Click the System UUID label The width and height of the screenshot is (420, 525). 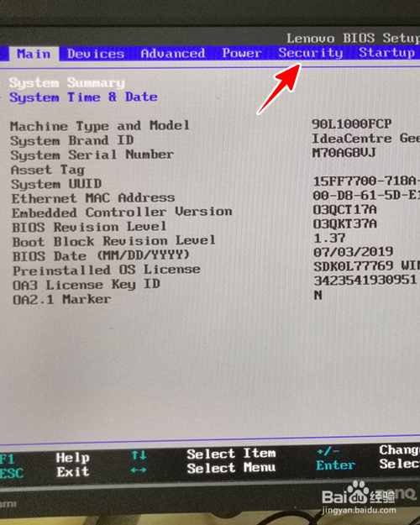[56, 184]
